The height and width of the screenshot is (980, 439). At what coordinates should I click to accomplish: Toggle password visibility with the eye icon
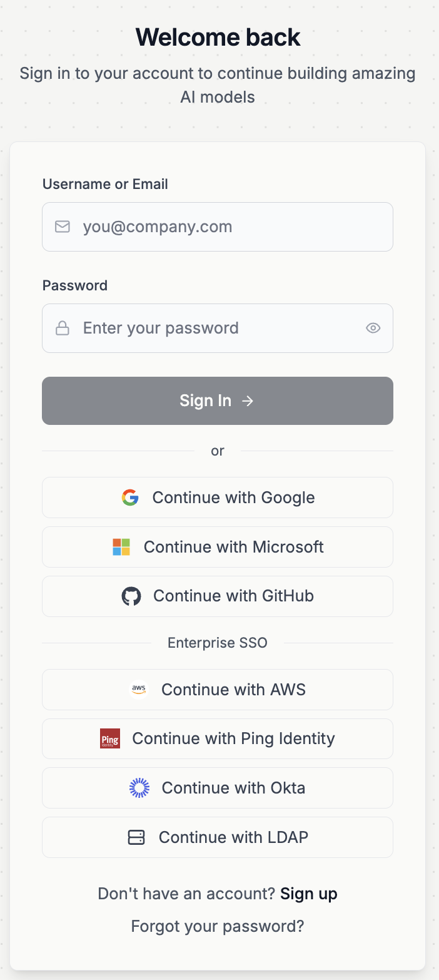(x=373, y=328)
